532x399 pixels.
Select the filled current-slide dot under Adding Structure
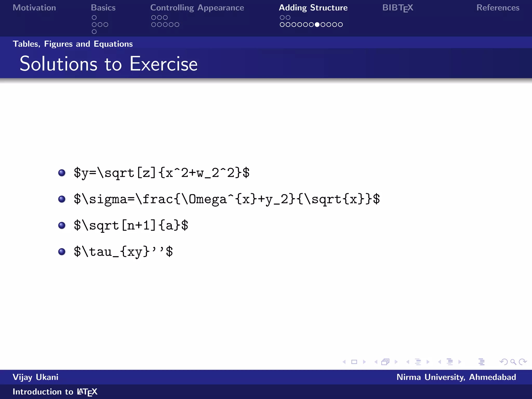317,25
